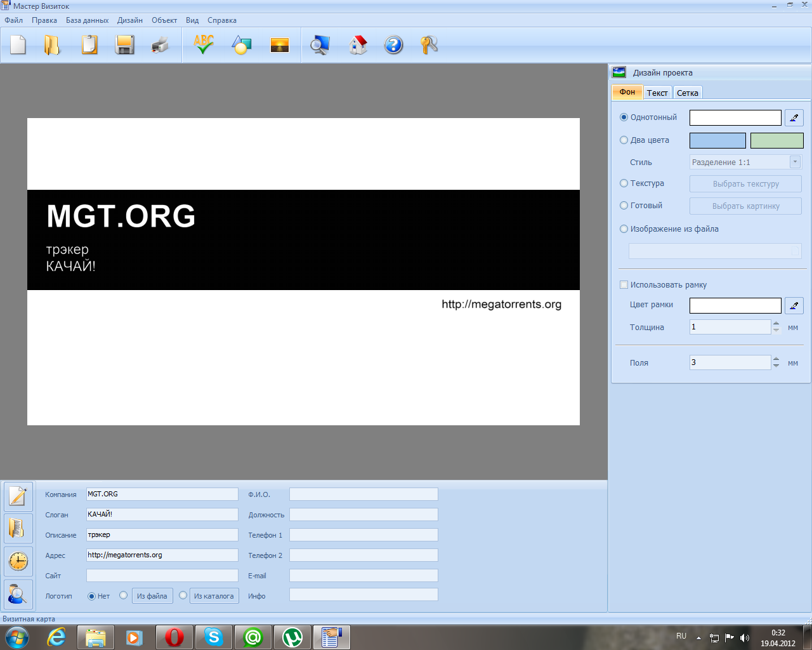Pick frame color with eyedropper button
Image resolution: width=812 pixels, height=650 pixels.
pyautogui.click(x=794, y=305)
